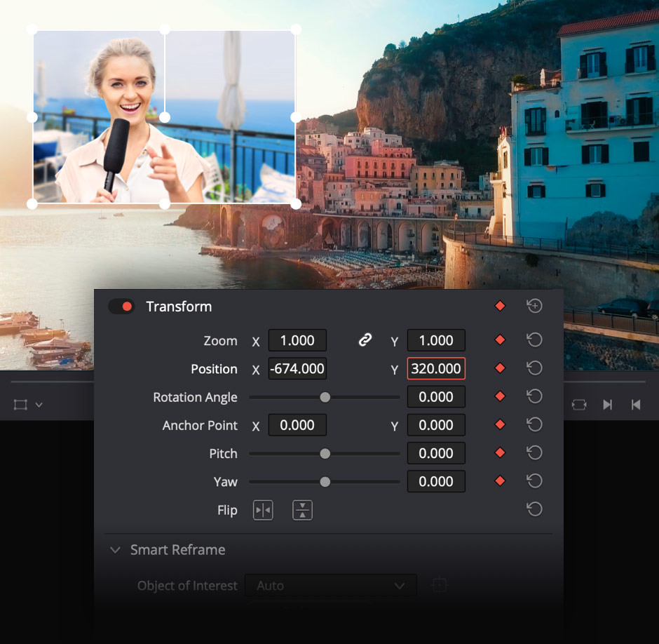The image size is (659, 644).
Task: Reset the Yaw parameter
Action: 534,481
